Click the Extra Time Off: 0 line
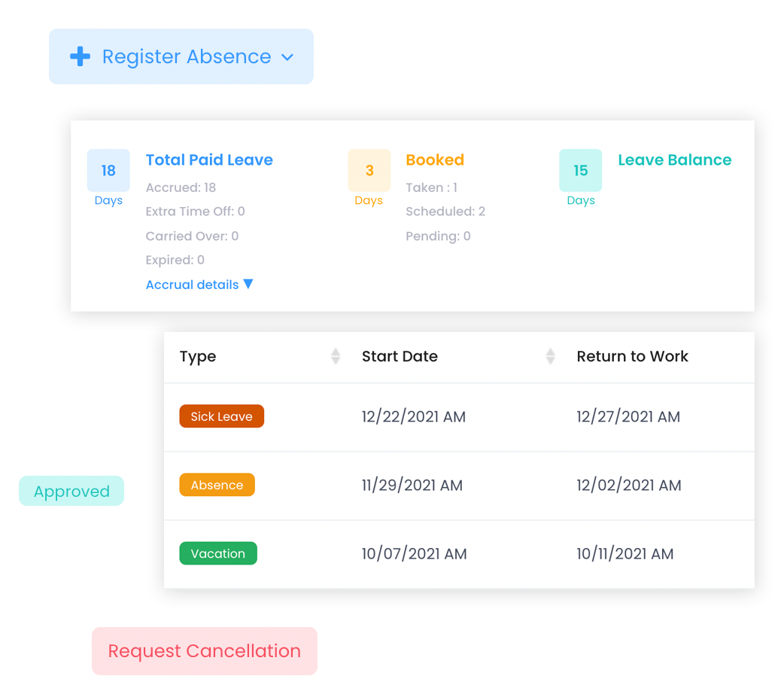784x685 pixels. [195, 212]
